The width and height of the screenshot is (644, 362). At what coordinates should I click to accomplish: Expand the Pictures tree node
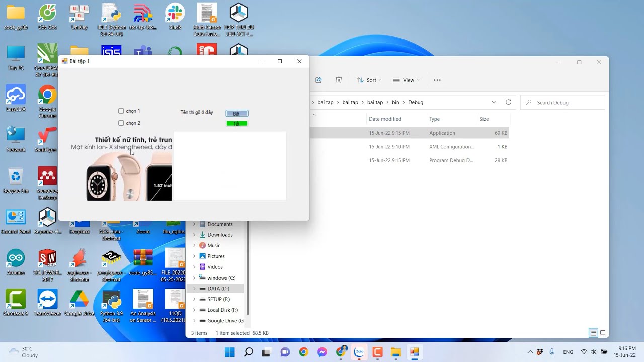(x=194, y=256)
